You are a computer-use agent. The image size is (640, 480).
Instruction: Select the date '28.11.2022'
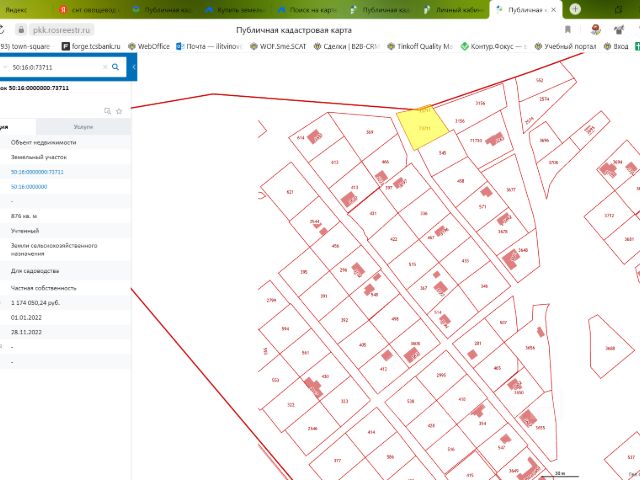pyautogui.click(x=26, y=332)
